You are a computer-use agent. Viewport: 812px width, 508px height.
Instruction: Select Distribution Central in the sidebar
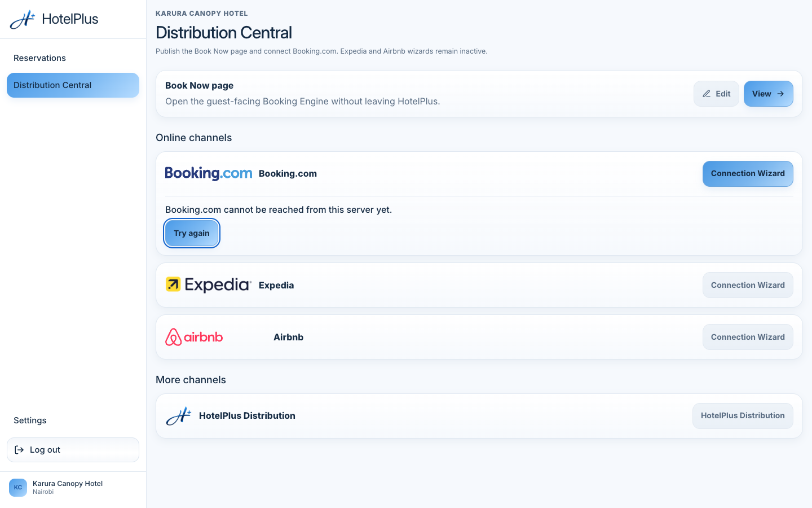click(73, 85)
